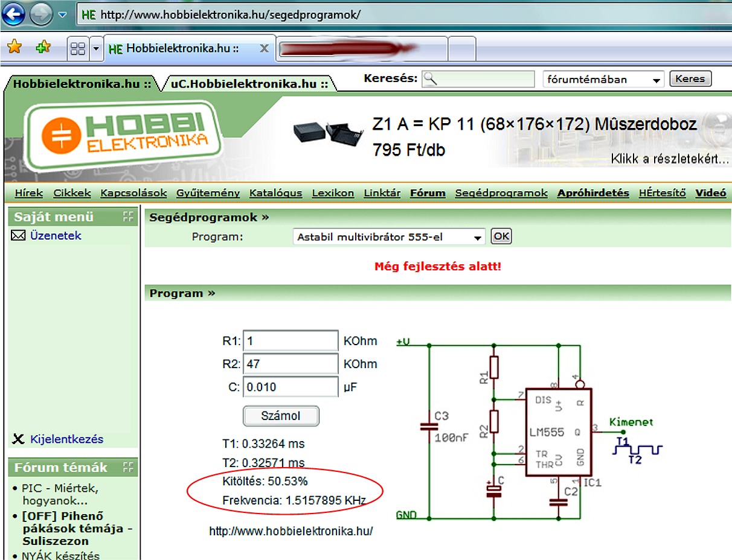Click the Üzenetek envelope icon
The height and width of the screenshot is (560, 732).
pos(18,236)
